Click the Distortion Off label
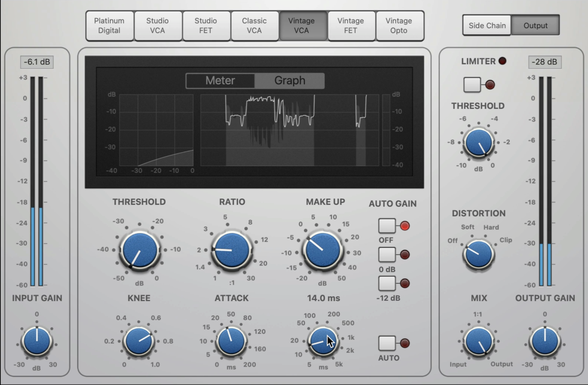Screen dimensions: 588x385 [452, 240]
